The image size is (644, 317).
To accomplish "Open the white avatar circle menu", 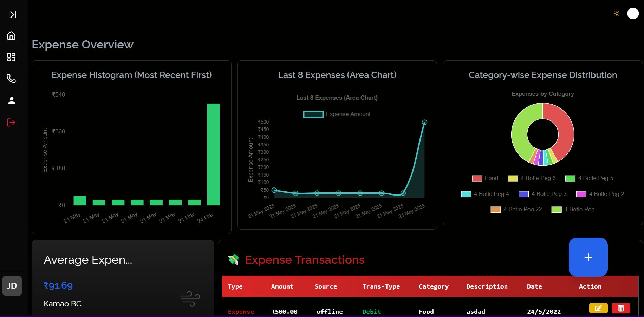I will 633,14.
